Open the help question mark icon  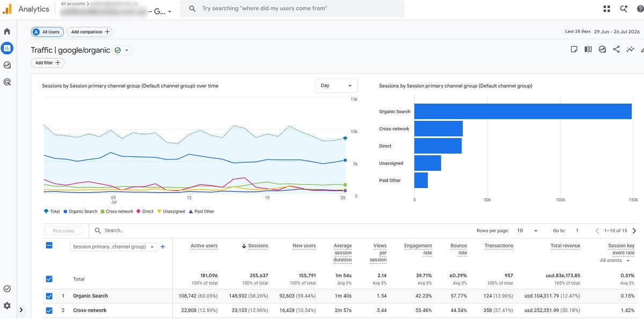639,9
